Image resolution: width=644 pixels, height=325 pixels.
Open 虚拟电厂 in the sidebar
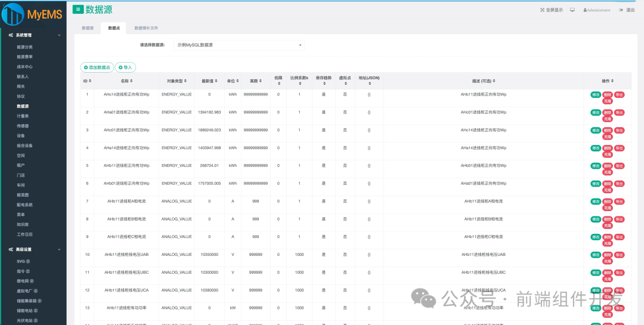click(27, 291)
